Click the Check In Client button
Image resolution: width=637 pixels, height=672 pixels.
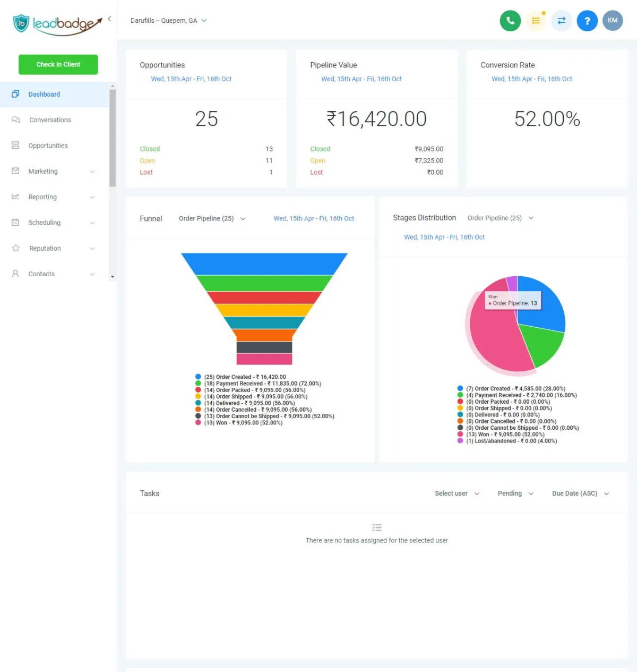(x=58, y=64)
